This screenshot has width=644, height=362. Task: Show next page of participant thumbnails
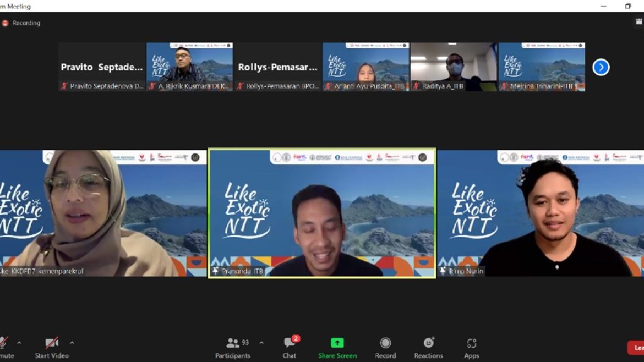point(601,67)
